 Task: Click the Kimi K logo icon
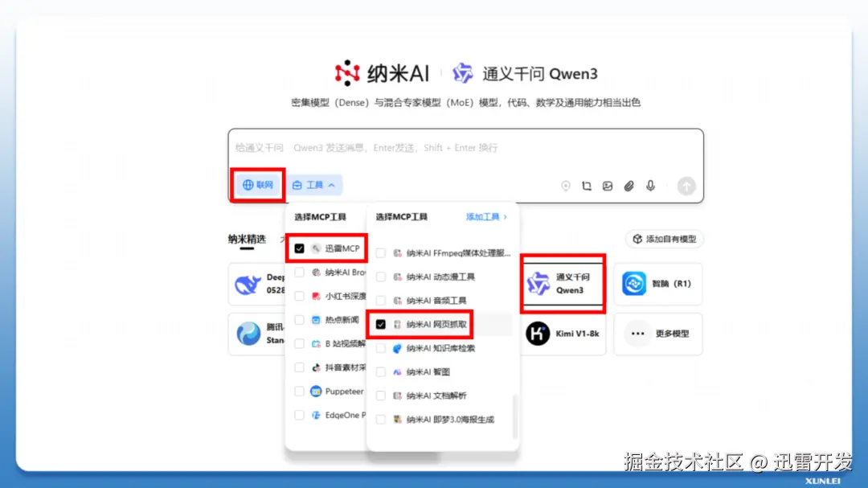click(538, 334)
